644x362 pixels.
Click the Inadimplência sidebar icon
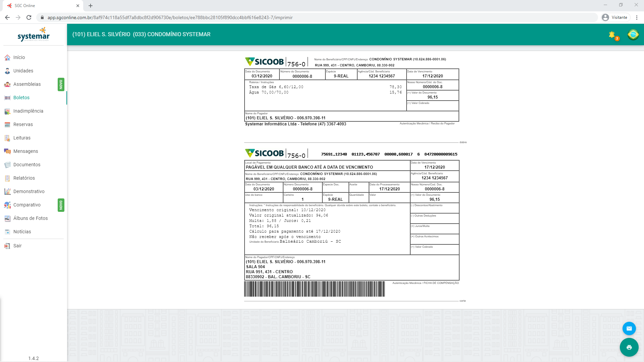(7, 111)
